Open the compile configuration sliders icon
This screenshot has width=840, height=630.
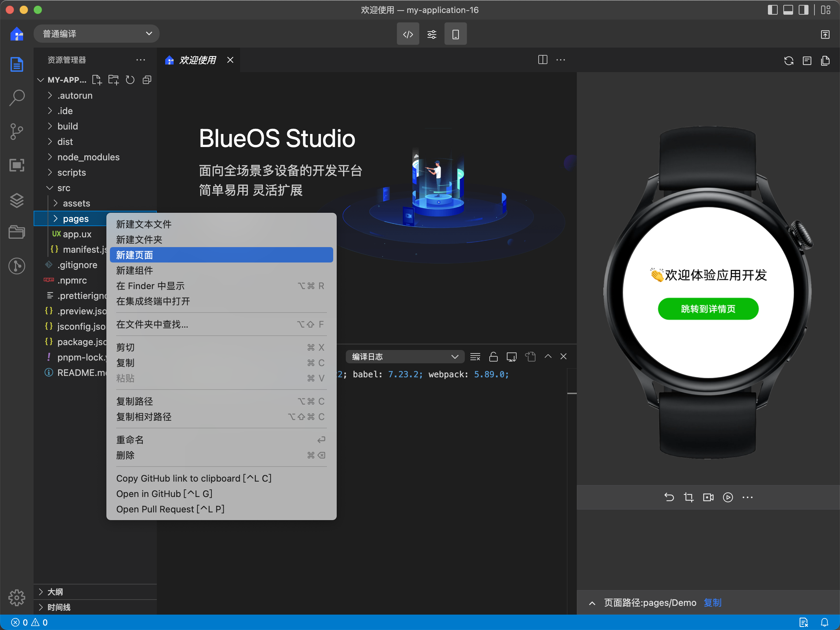pos(432,34)
